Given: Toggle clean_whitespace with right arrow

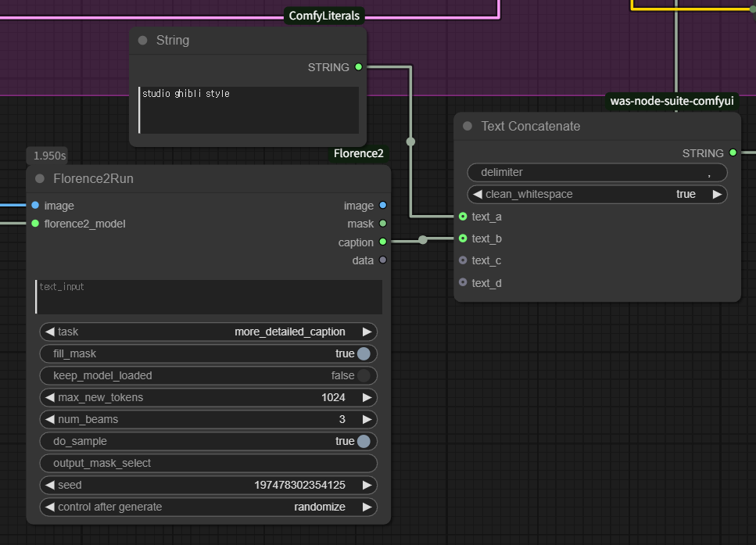Looking at the screenshot, I should point(717,195).
